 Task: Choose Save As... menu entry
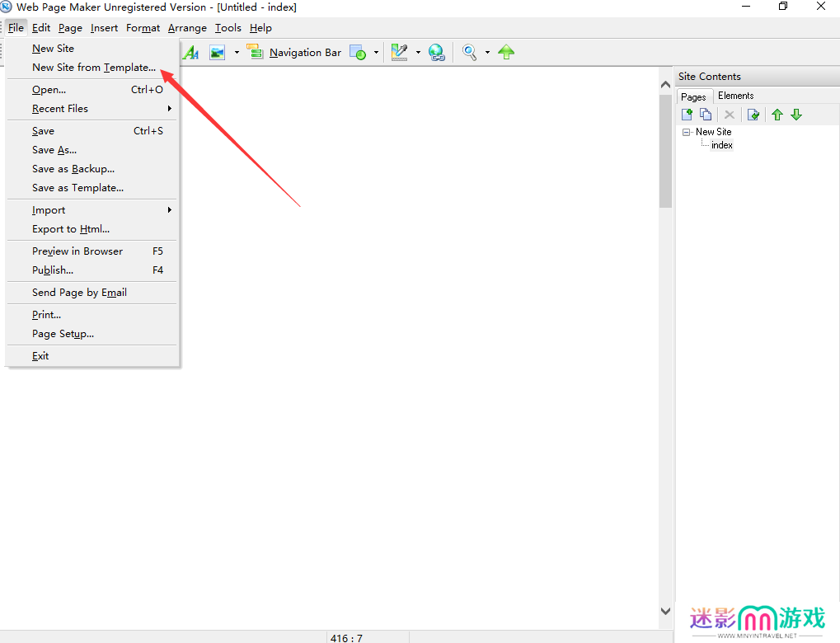point(92,150)
